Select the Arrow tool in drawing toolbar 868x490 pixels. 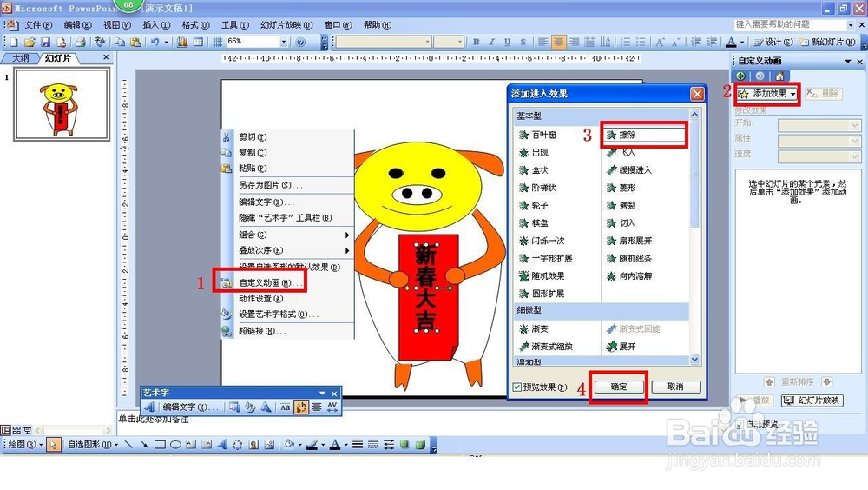(x=144, y=445)
